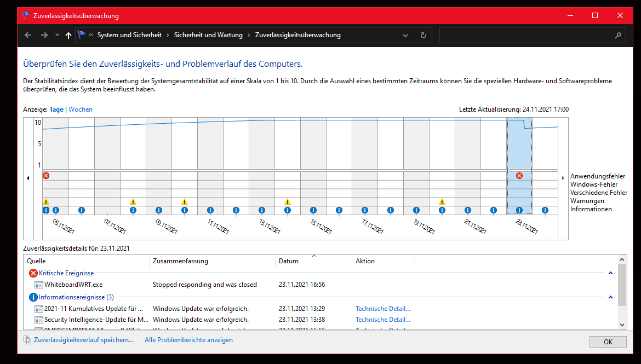Viewport: 641px width, 364px height.
Task: Click the warning icon for 08.11.2021
Action: pyautogui.click(x=133, y=201)
